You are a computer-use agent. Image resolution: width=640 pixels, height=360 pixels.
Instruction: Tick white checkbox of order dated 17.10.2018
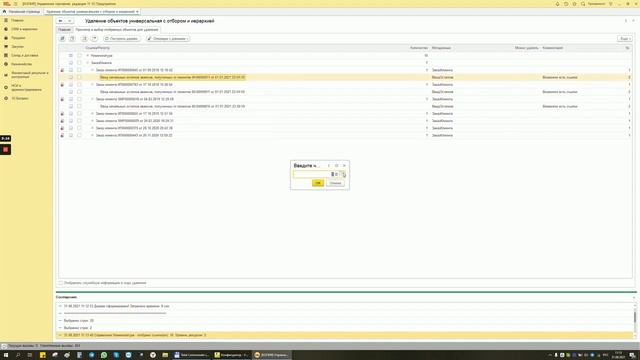coord(79,84)
